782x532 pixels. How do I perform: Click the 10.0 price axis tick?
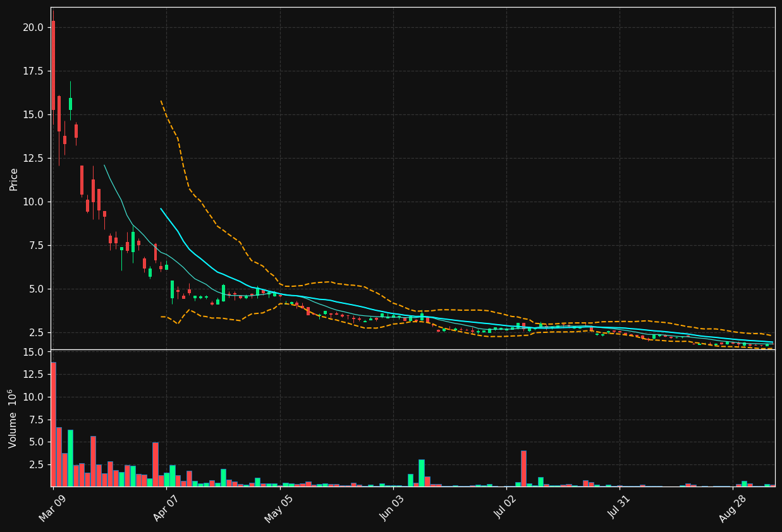pyautogui.click(x=33, y=202)
